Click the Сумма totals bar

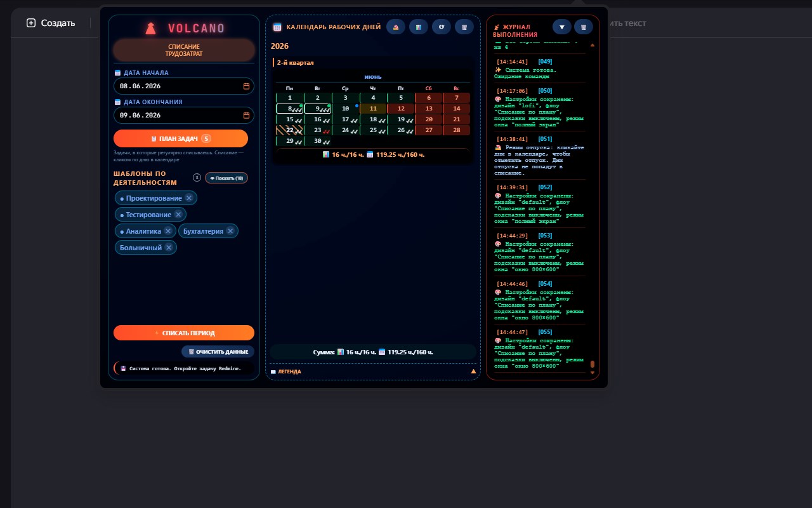click(373, 352)
